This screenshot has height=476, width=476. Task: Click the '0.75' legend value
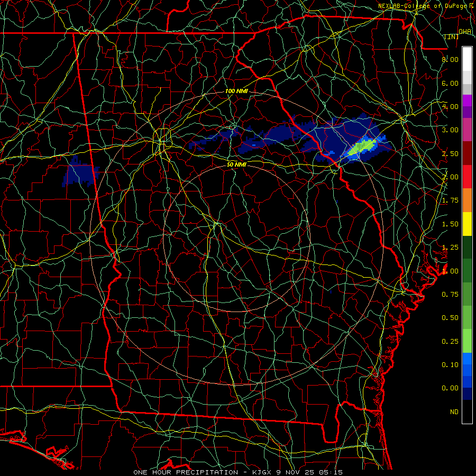pyautogui.click(x=450, y=295)
